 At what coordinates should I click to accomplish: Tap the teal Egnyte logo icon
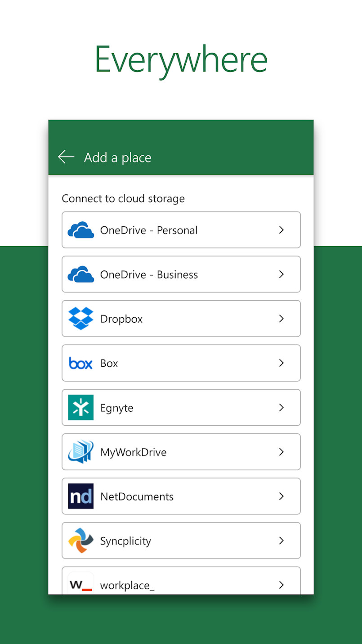coord(81,407)
